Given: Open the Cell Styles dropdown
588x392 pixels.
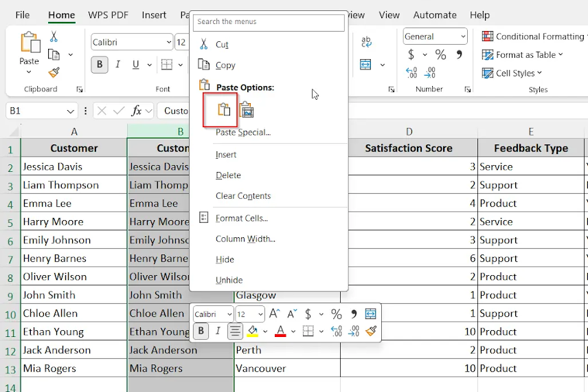Looking at the screenshot, I should click(512, 73).
